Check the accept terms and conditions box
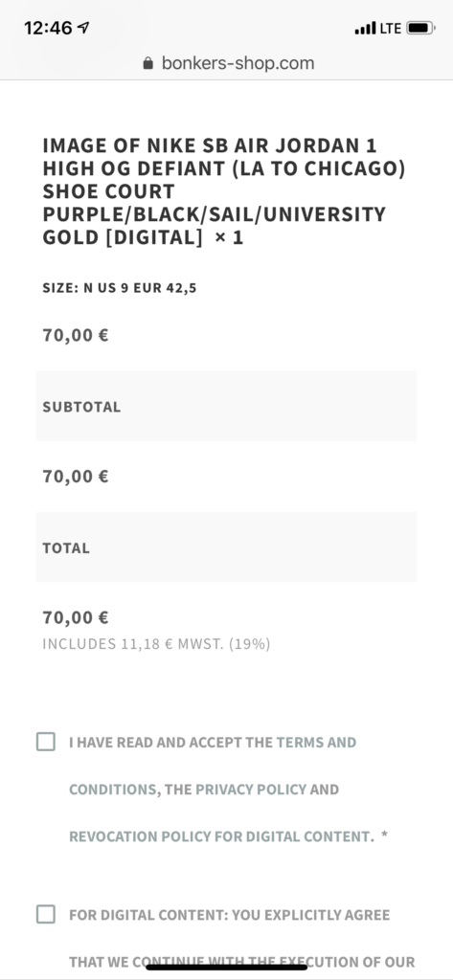453x980 pixels. (x=46, y=742)
